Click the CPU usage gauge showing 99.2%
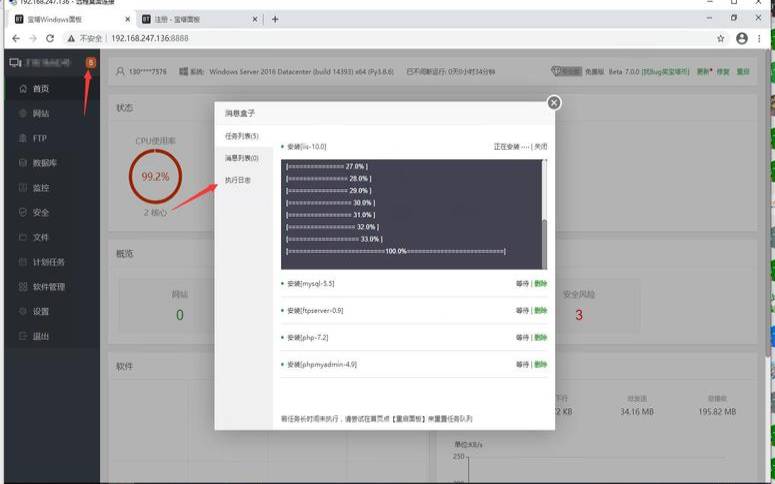 point(155,176)
